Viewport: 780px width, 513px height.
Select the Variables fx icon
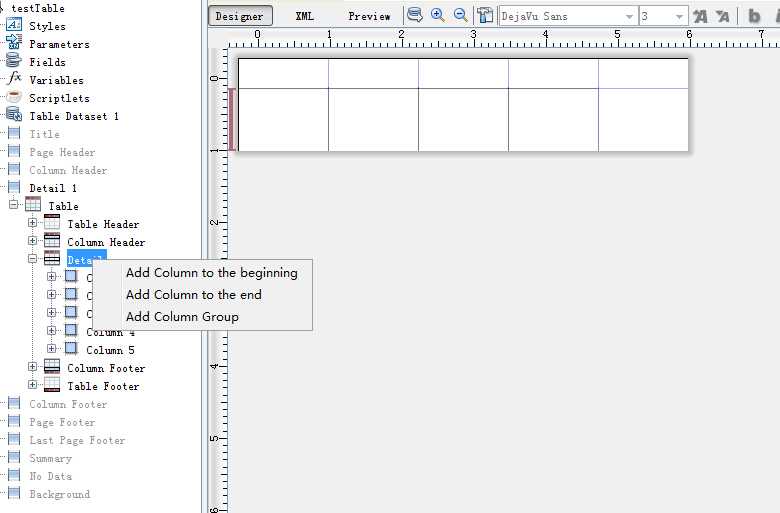pyautogui.click(x=15, y=79)
